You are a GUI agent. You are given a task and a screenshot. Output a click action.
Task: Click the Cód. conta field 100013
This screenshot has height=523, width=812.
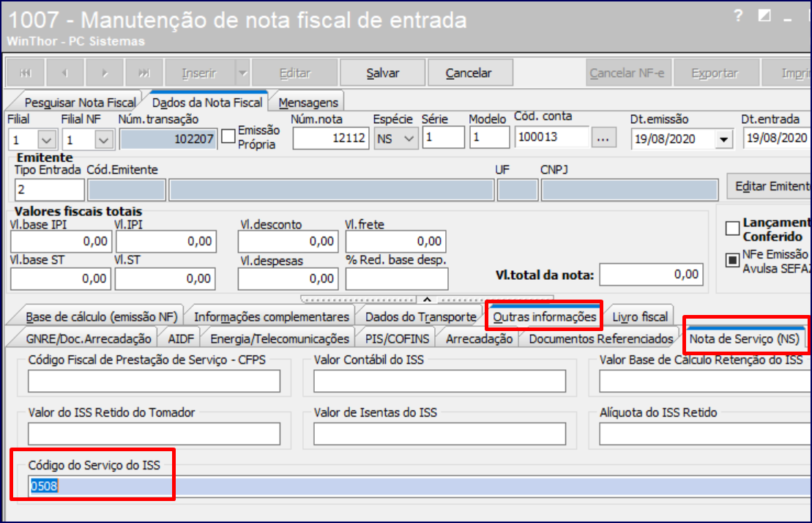point(552,137)
